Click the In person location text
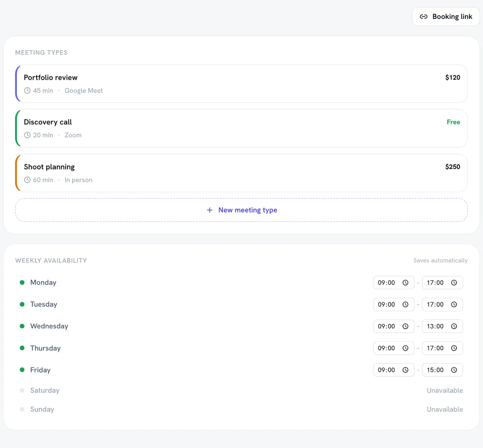This screenshot has height=448, width=483. tap(78, 180)
